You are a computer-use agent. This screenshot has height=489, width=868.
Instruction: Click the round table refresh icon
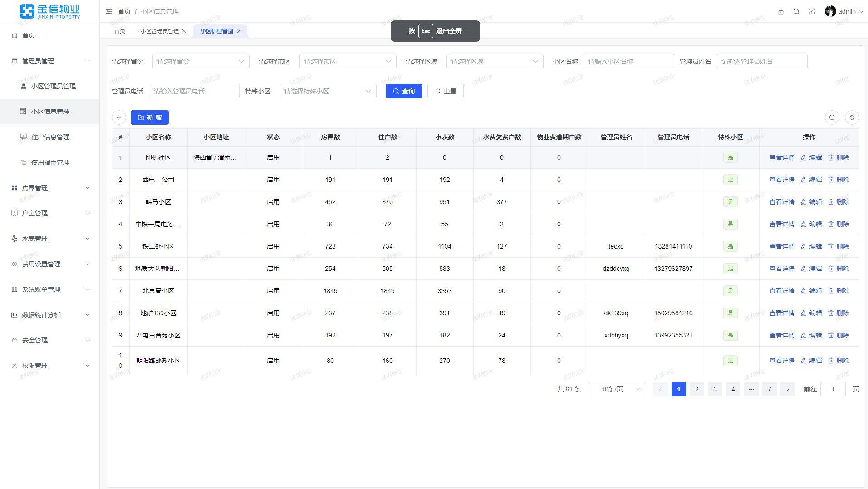click(852, 117)
